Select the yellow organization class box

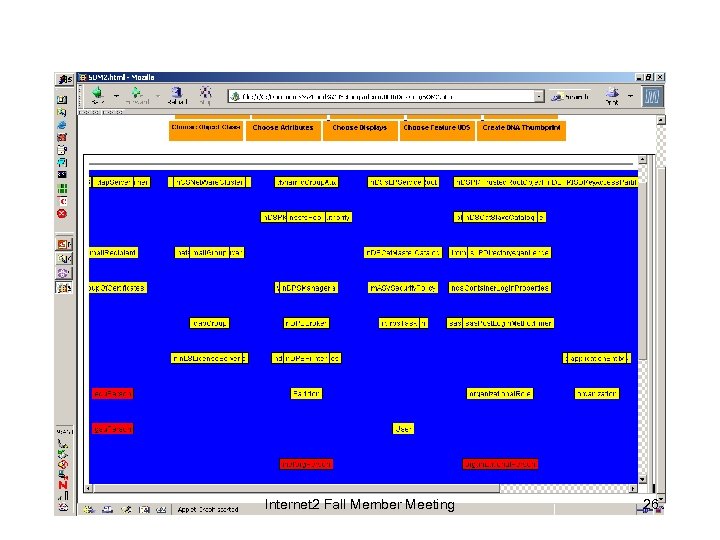coord(596,394)
